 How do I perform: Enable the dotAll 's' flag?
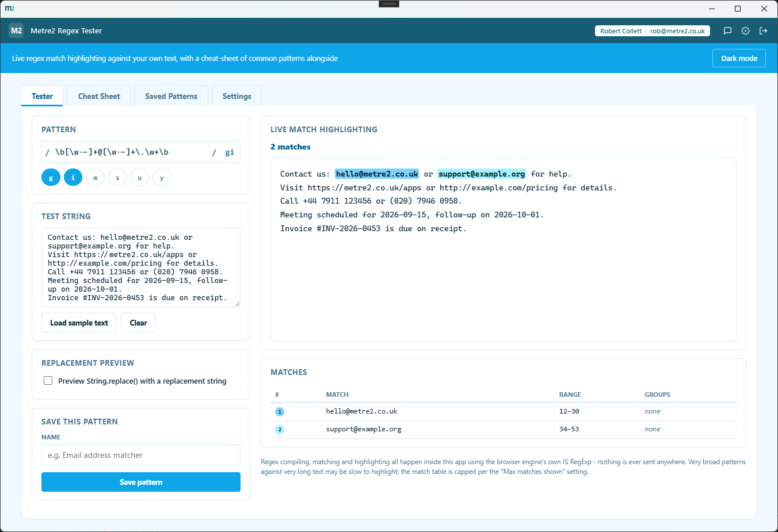(117, 178)
